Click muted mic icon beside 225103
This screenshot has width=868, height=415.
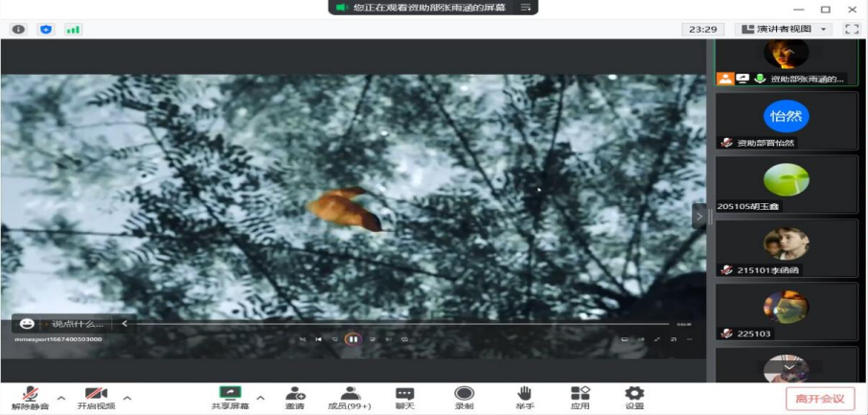(727, 334)
